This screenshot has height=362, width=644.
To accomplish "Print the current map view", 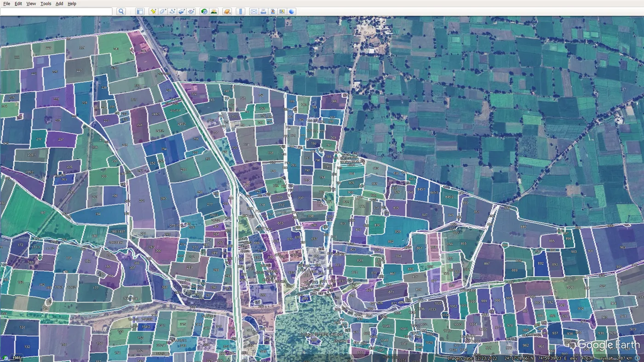I will click(263, 11).
